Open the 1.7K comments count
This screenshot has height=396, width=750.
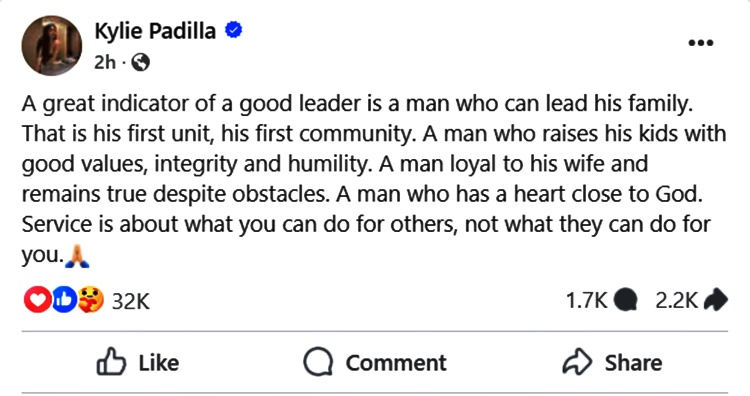[586, 301]
